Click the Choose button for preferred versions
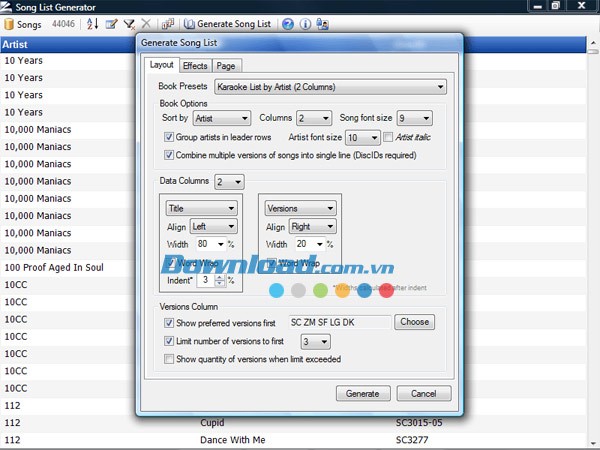The image size is (600, 450). pos(413,322)
